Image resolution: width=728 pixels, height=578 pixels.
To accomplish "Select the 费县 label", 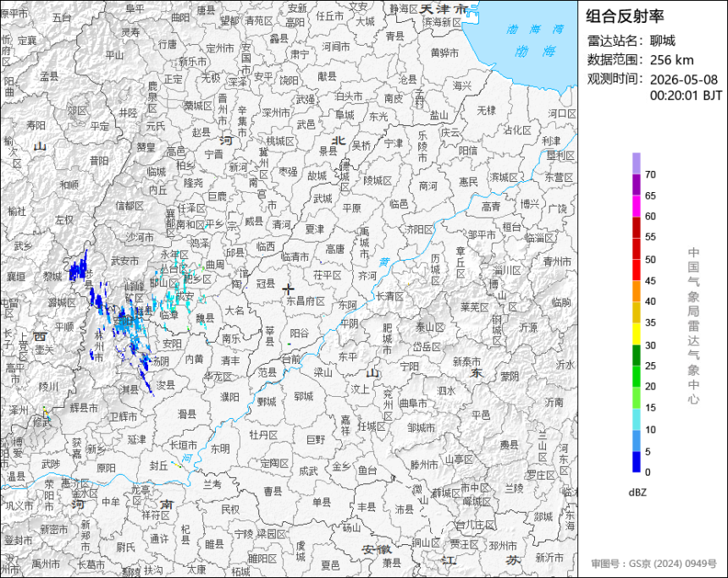I will point(509,445).
